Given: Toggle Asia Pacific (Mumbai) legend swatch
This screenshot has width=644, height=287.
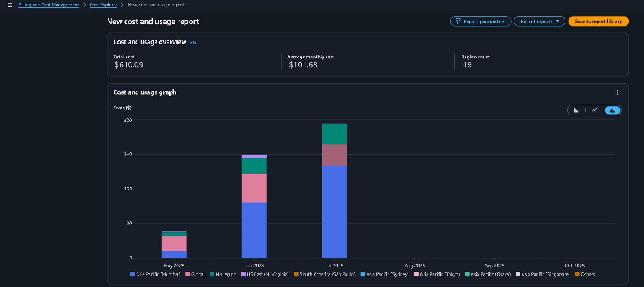Looking at the screenshot, I should pos(132,274).
